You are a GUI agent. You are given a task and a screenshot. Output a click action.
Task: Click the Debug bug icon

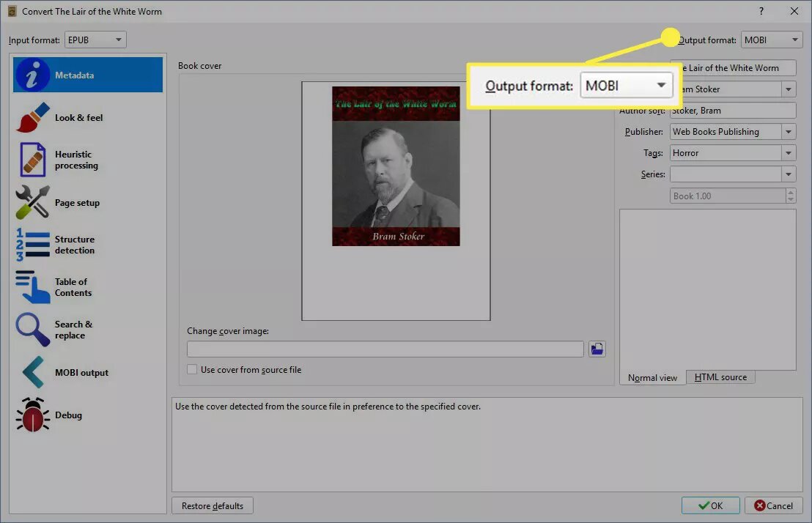click(32, 415)
